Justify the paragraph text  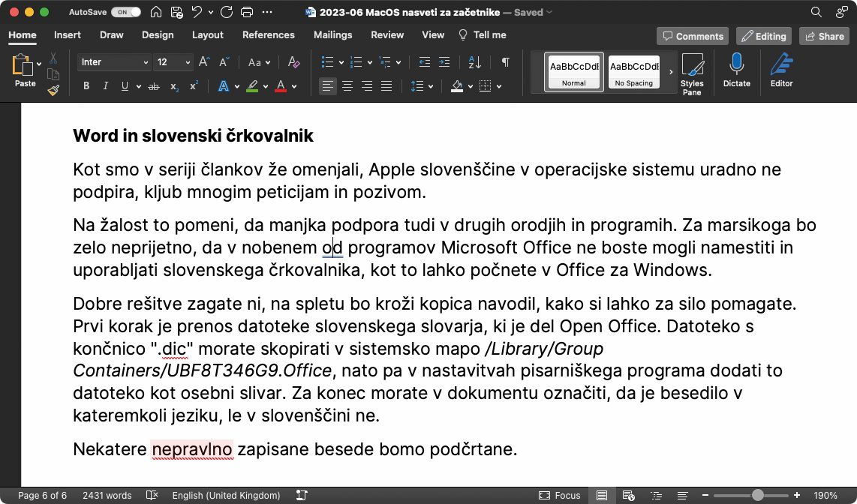[x=386, y=86]
